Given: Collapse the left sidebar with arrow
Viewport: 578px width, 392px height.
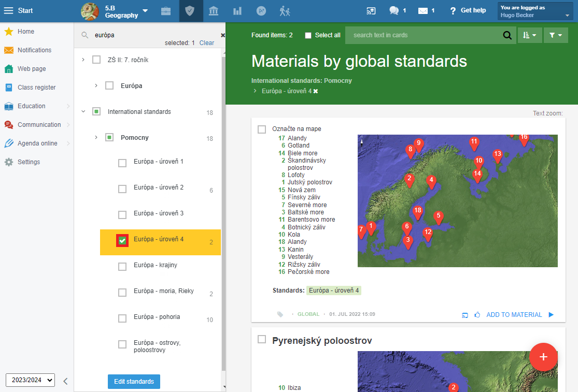Looking at the screenshot, I should [65, 381].
